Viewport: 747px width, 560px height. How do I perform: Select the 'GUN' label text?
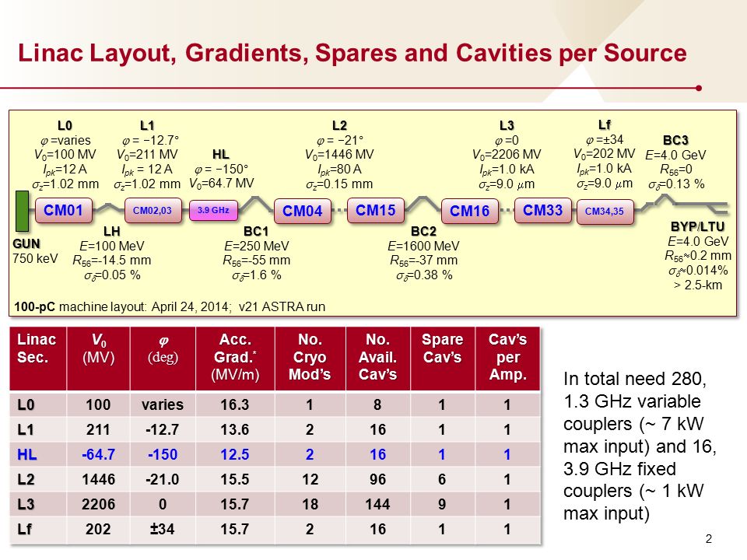click(26, 243)
